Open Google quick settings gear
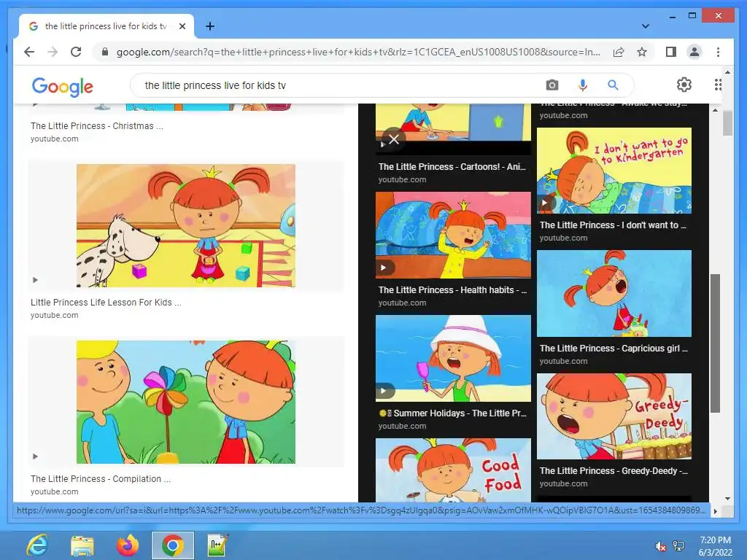Image resolution: width=747 pixels, height=560 pixels. click(x=684, y=85)
